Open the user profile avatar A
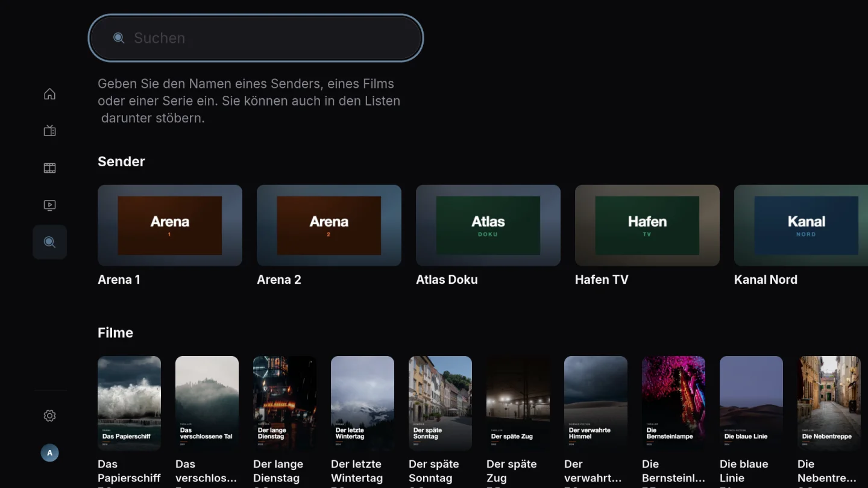This screenshot has height=488, width=868. pos(49,453)
